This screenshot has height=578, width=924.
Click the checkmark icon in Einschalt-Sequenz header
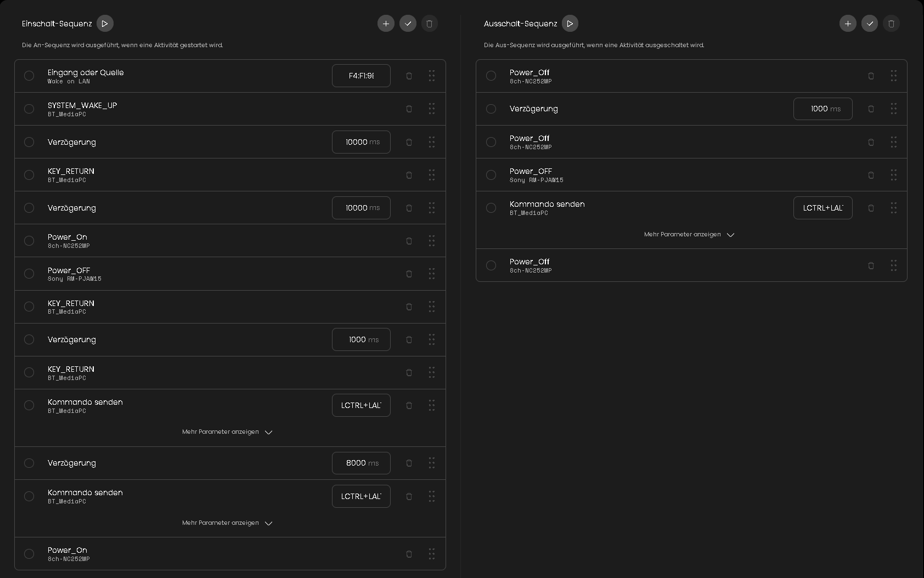click(408, 24)
